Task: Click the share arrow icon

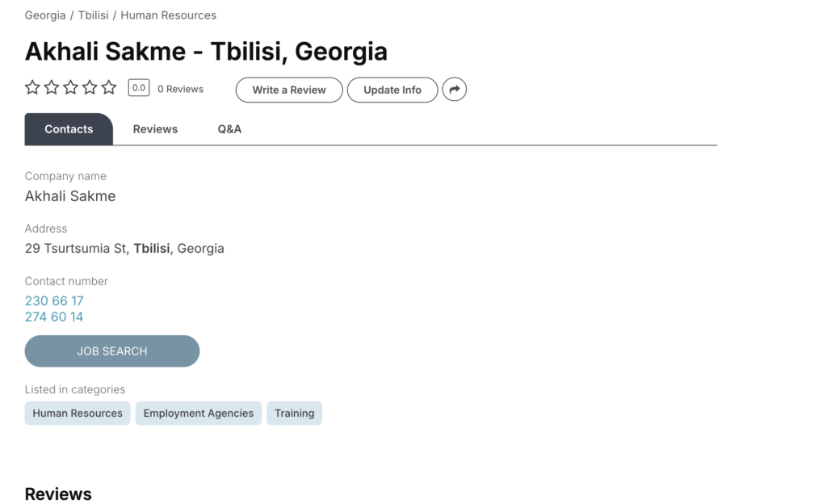Action: [x=454, y=90]
